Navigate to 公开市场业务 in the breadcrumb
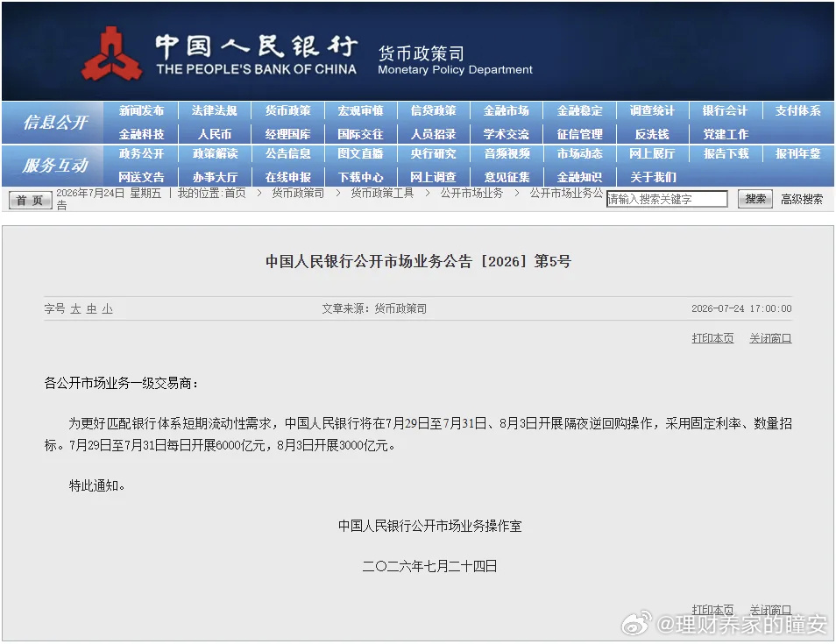The height and width of the screenshot is (644, 836). [471, 193]
